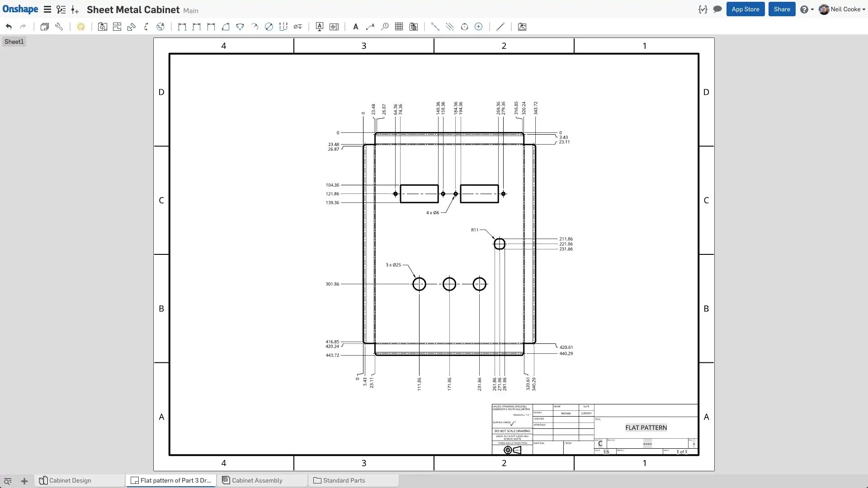Select the Insert image tool
The image size is (868, 488).
pyautogui.click(x=522, y=27)
